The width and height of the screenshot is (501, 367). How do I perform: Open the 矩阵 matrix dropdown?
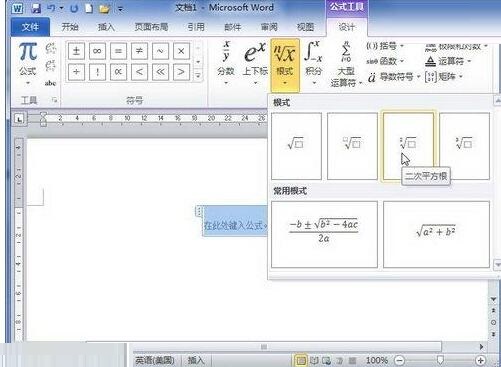[x=444, y=77]
